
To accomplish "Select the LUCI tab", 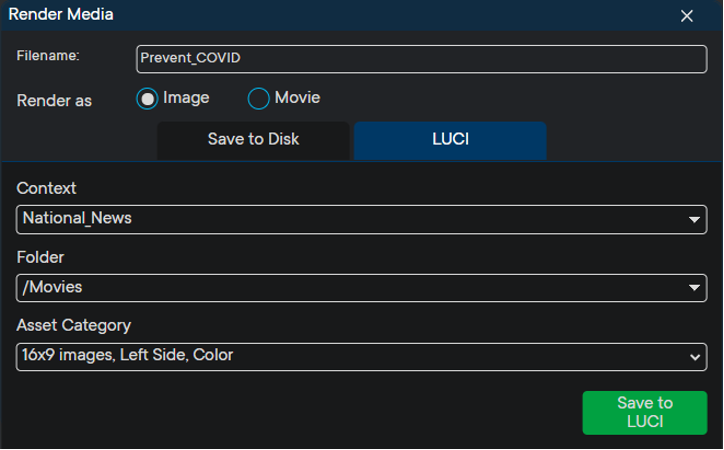I will (450, 140).
